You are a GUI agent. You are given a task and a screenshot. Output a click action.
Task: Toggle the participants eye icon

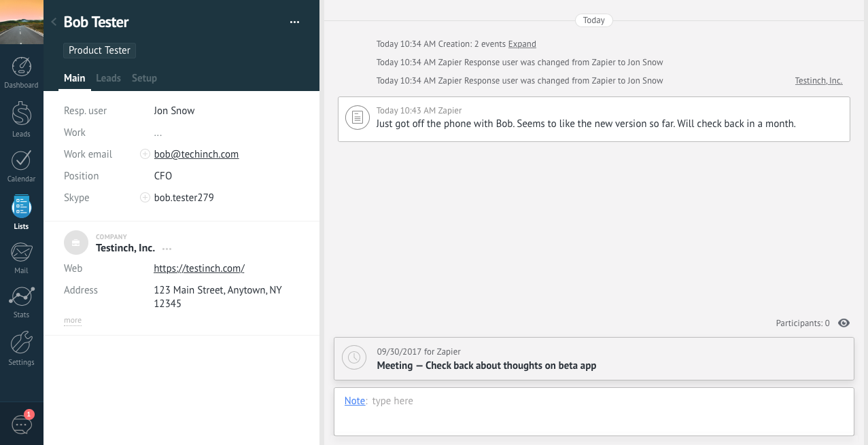click(x=844, y=323)
